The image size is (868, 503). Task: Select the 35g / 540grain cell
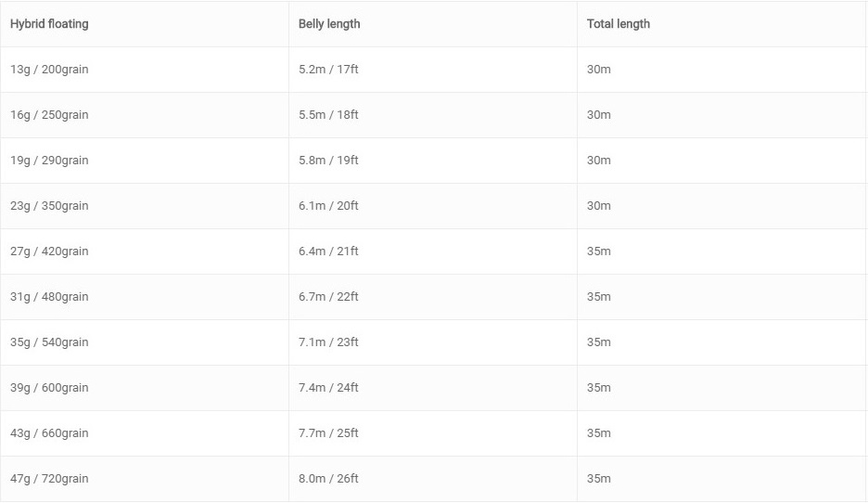tap(145, 342)
